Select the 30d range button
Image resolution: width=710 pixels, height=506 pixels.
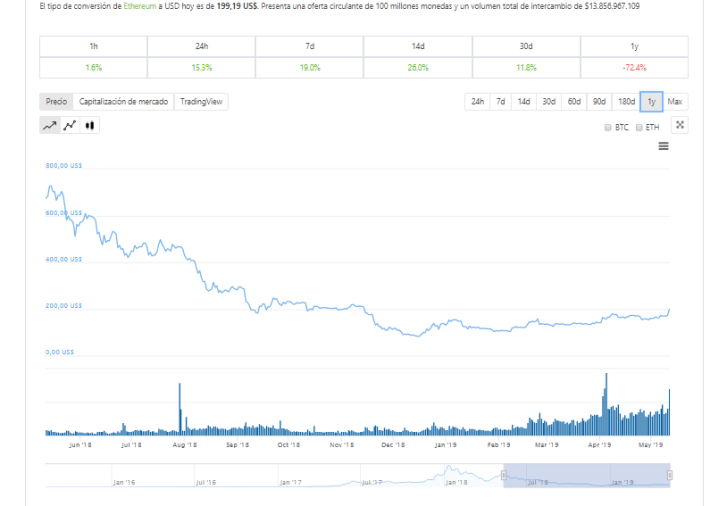tap(549, 101)
